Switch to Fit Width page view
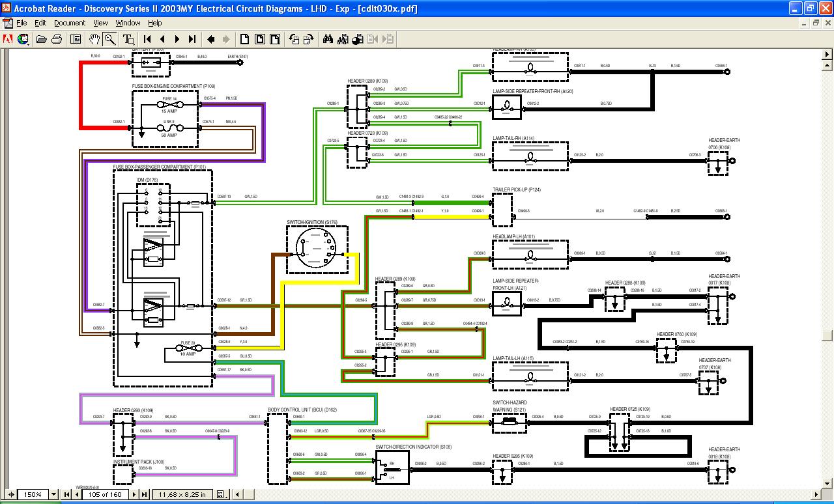 click(x=275, y=39)
